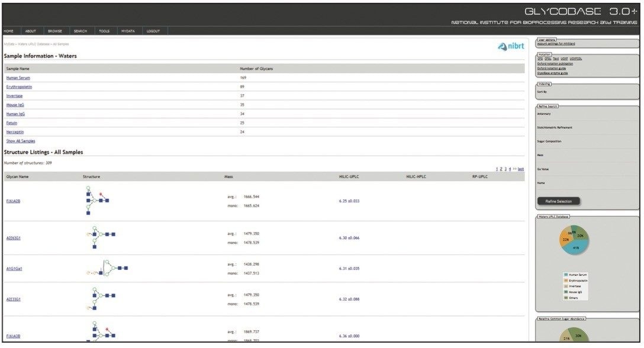This screenshot has width=644, height=348.
Task: Open the Mouse IgG sample link
Action: pos(15,105)
